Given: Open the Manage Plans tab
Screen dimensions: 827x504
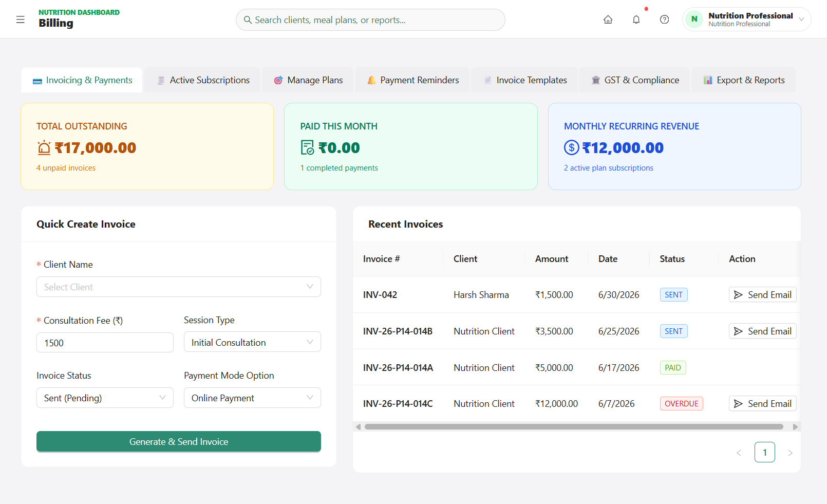Looking at the screenshot, I should tap(308, 80).
